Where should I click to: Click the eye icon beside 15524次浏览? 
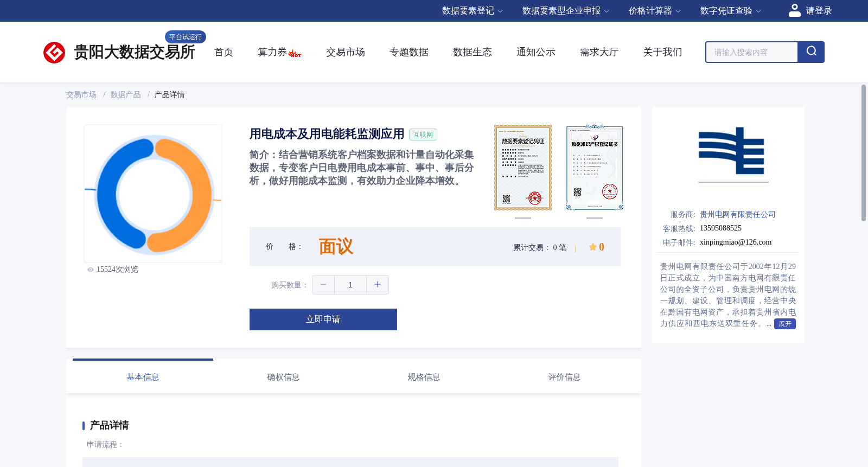(x=91, y=270)
